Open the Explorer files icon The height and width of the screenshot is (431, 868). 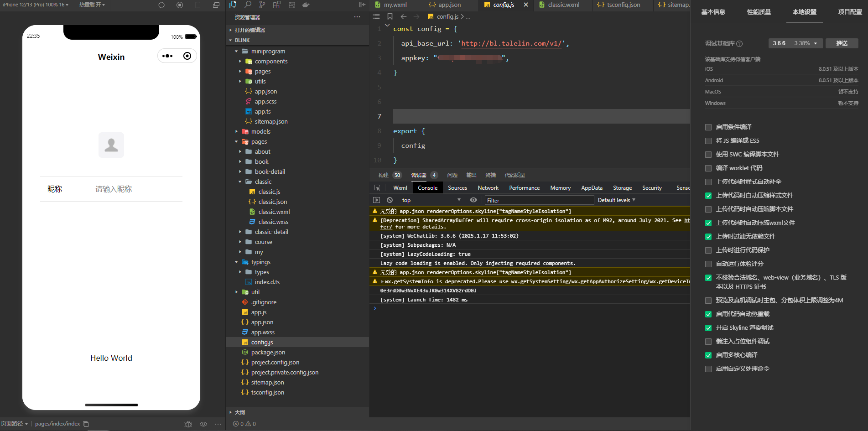pyautogui.click(x=233, y=5)
